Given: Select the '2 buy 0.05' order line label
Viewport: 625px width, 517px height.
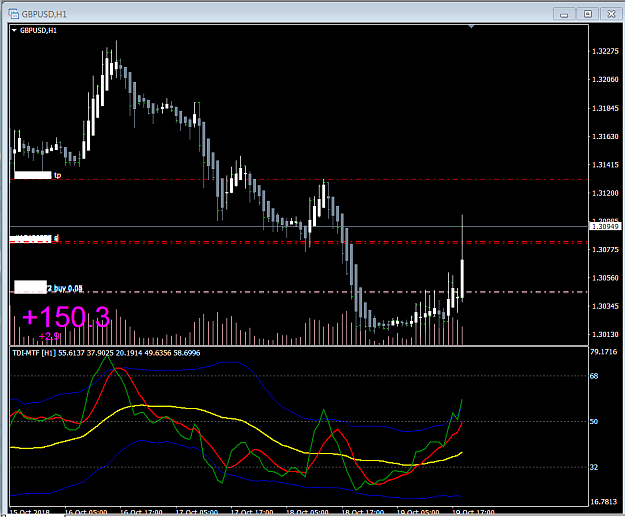Looking at the screenshot, I should pos(65,288).
